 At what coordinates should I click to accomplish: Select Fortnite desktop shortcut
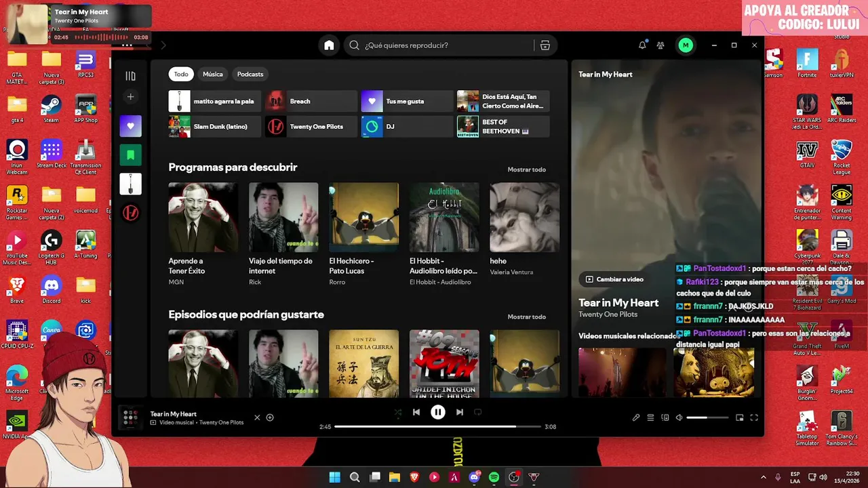coord(807,63)
